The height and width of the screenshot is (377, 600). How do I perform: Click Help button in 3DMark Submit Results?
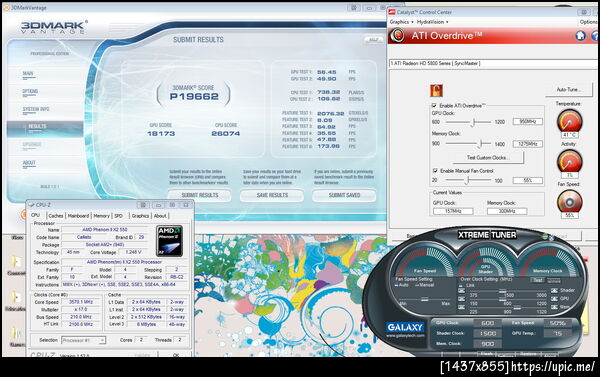pos(373,40)
